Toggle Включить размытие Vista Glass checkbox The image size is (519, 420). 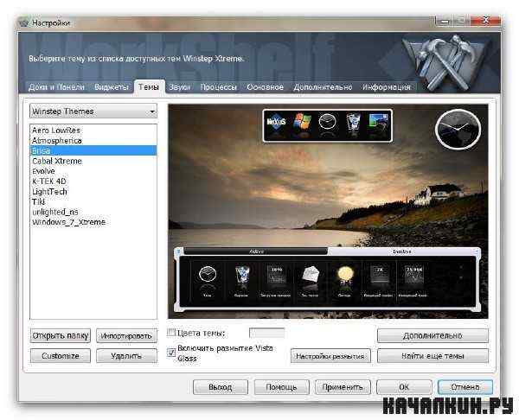(x=171, y=353)
